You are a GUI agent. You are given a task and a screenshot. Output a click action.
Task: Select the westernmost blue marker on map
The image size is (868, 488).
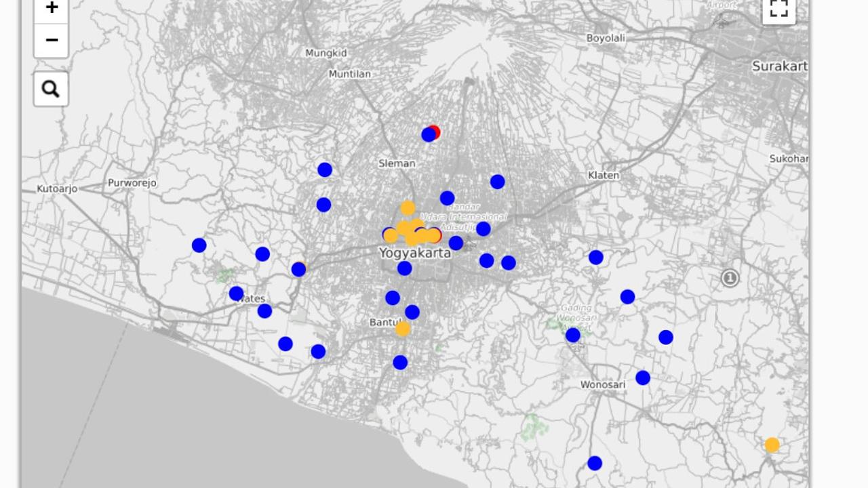[199, 245]
